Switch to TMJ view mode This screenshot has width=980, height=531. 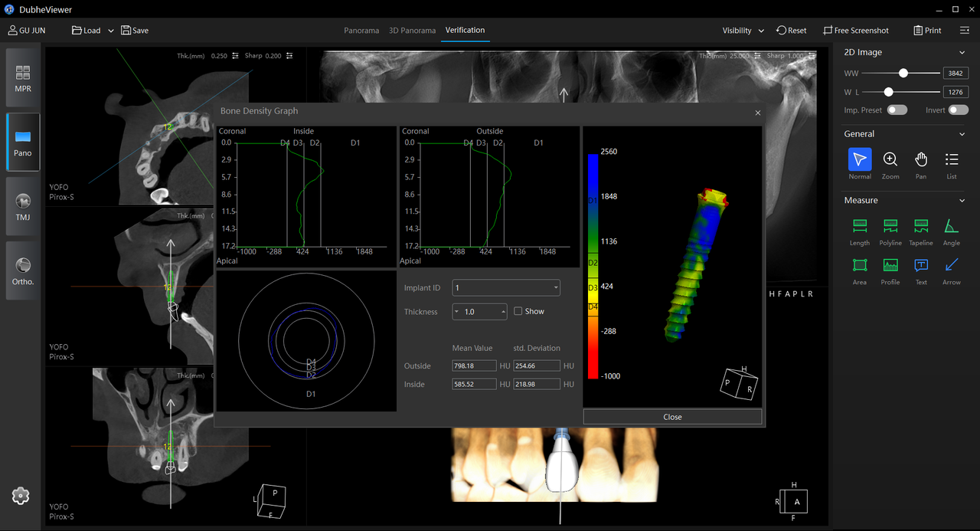tap(23, 206)
